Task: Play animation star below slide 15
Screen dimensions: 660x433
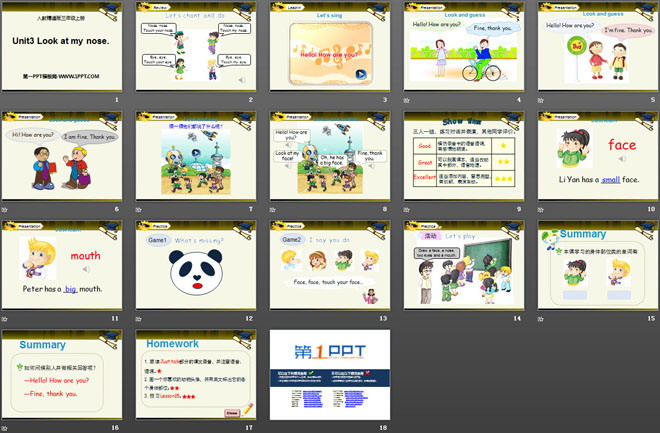Action: click(x=540, y=319)
